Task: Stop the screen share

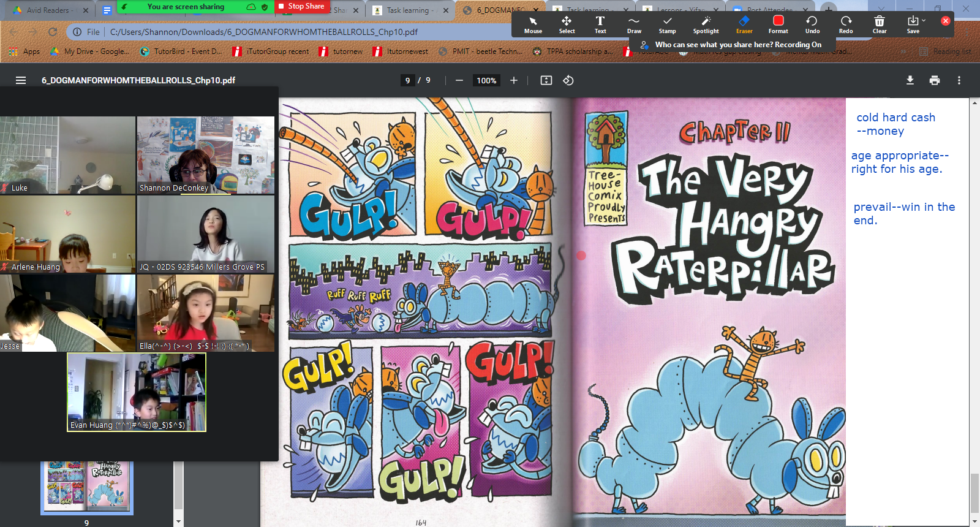Action: [301, 6]
